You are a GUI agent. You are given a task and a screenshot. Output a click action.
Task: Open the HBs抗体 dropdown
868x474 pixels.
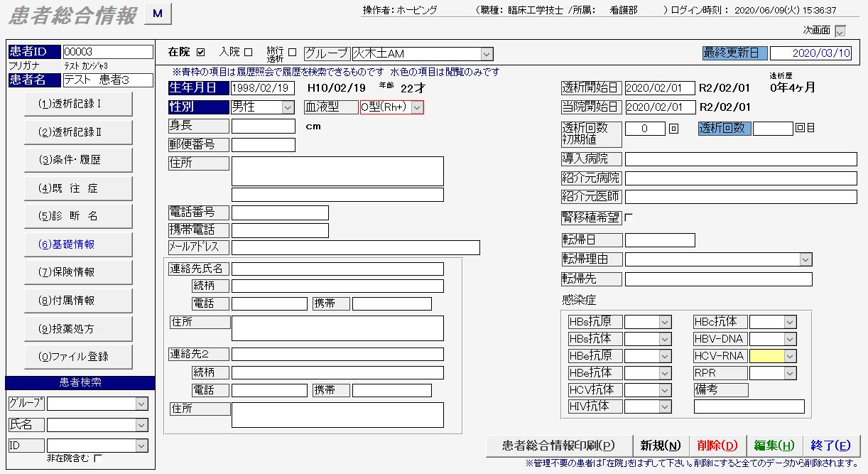pyautogui.click(x=665, y=339)
